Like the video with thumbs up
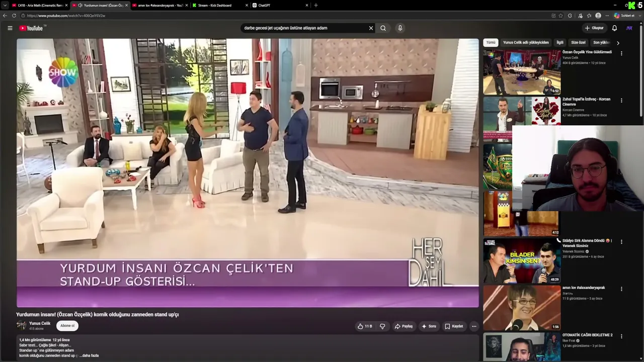Screen dimensions: 644x362 (365, 326)
